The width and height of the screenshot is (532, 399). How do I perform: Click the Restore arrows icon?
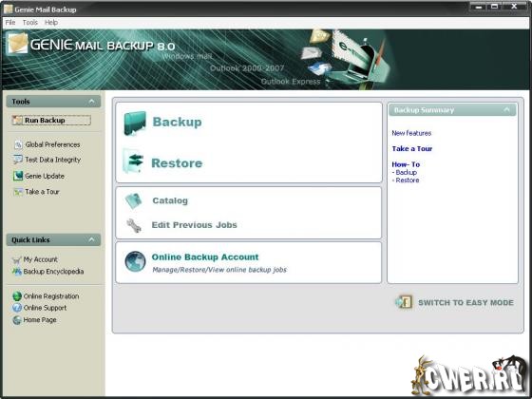[x=133, y=161]
